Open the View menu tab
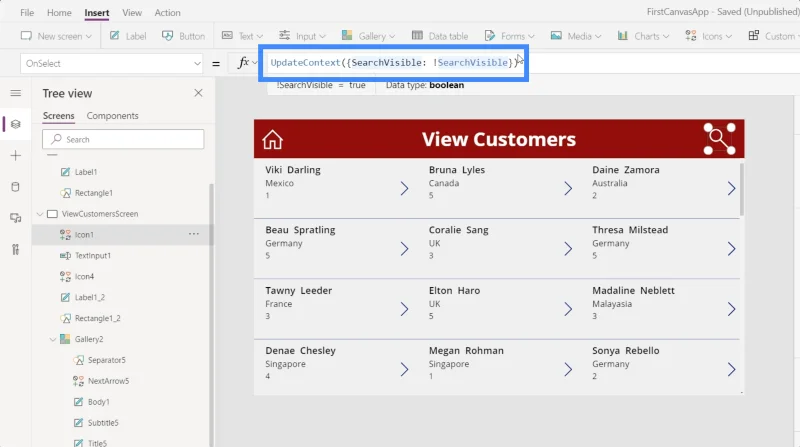 (x=132, y=12)
